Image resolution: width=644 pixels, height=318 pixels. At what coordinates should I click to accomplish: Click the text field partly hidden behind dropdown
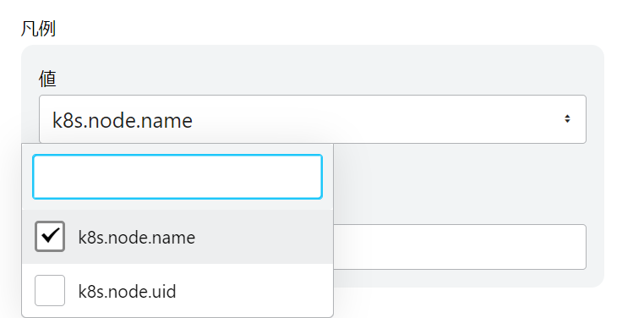pyautogui.click(x=460, y=247)
